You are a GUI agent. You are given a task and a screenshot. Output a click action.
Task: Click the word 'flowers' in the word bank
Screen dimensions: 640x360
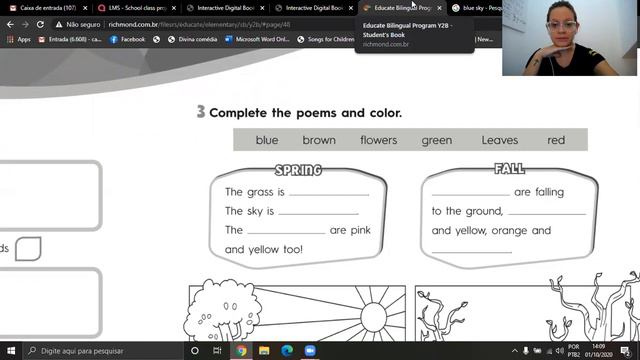[378, 140]
